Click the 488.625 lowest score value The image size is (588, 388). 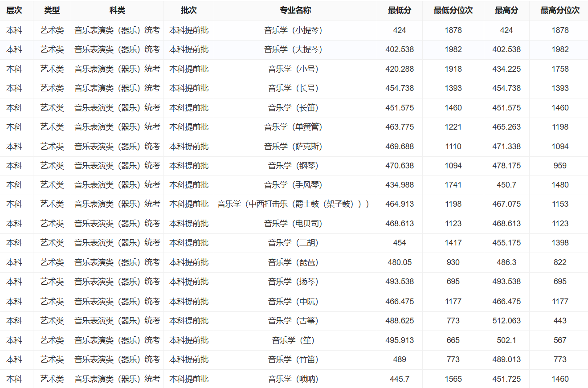tap(400, 321)
